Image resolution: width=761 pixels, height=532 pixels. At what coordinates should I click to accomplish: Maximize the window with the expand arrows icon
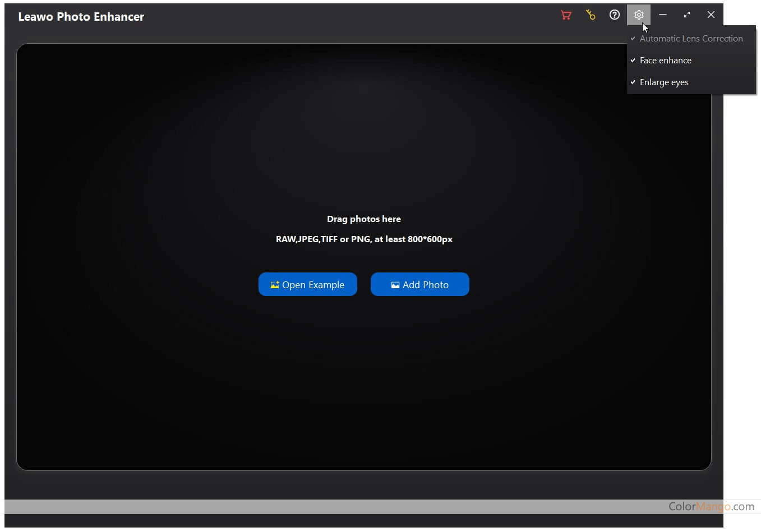click(687, 15)
